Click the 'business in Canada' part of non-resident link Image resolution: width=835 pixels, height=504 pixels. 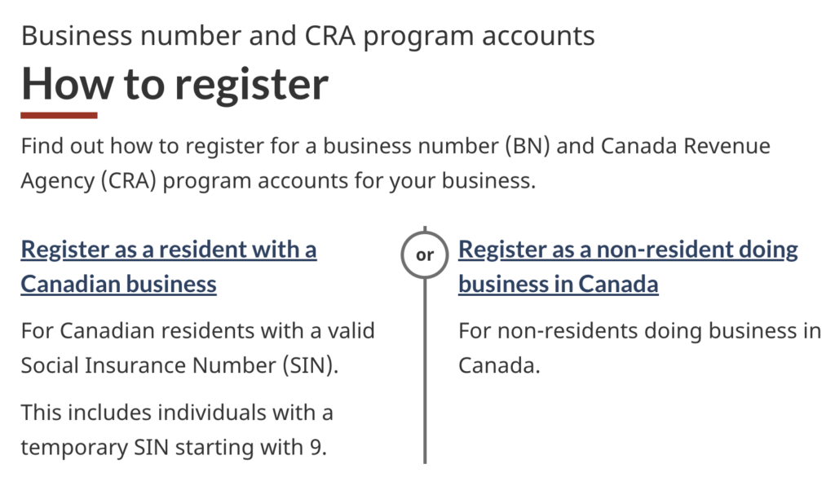(x=558, y=284)
